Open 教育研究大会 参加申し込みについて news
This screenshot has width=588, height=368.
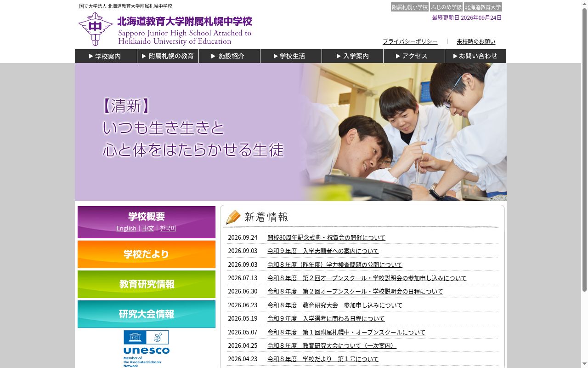(x=335, y=305)
